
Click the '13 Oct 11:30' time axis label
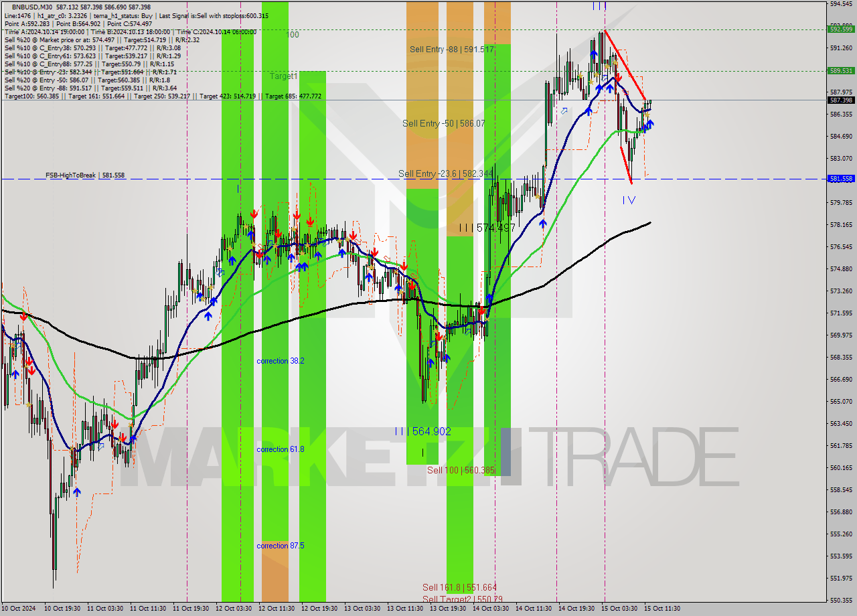pos(405,609)
